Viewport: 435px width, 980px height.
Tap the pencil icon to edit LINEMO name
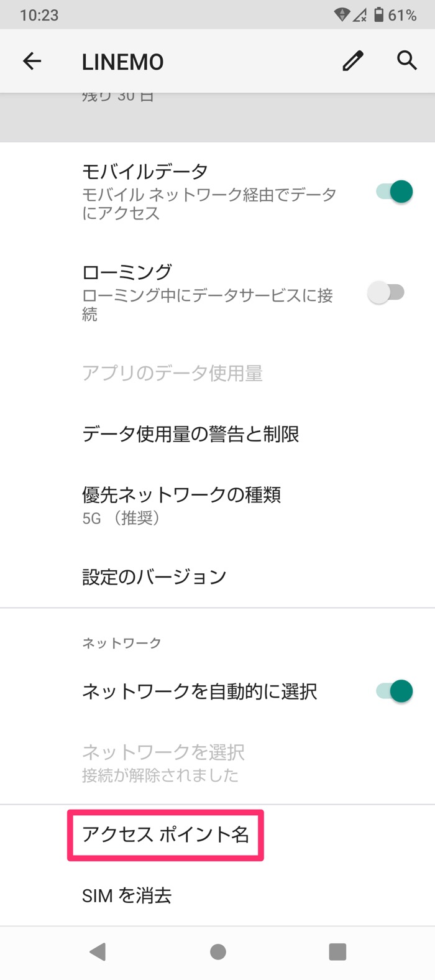tap(352, 60)
